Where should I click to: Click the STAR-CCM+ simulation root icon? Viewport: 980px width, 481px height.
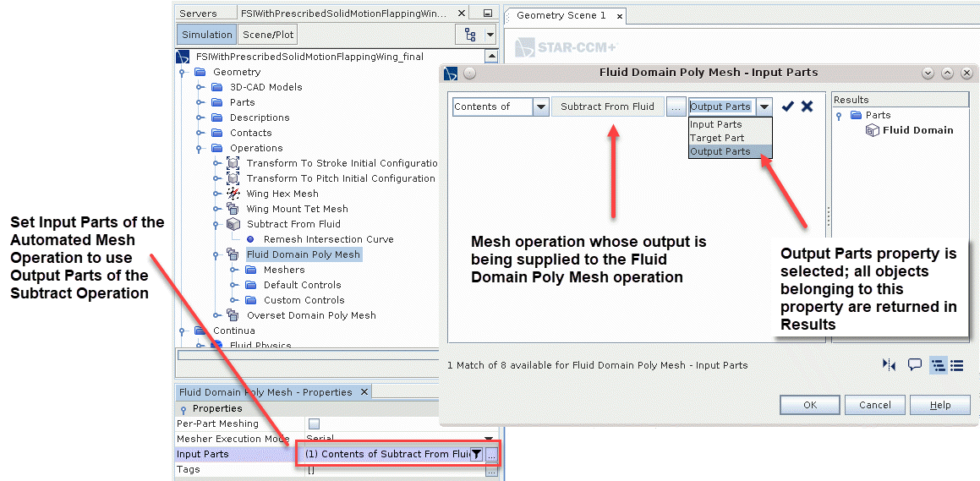tap(183, 57)
